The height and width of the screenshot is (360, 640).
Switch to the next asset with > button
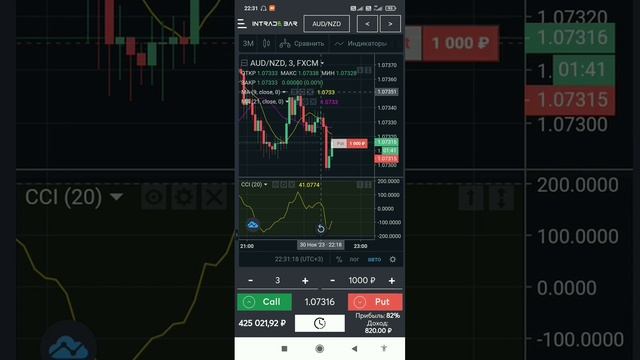pyautogui.click(x=390, y=24)
